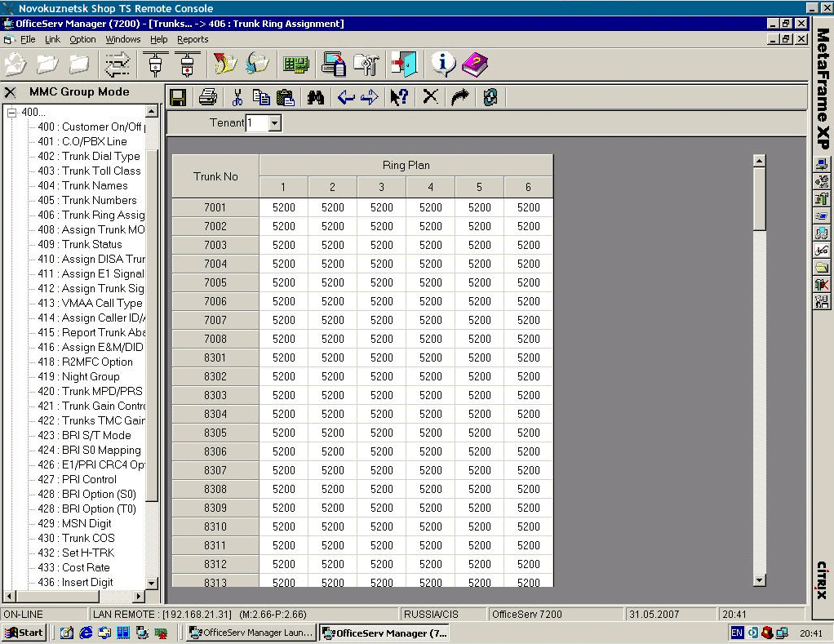Screen dimensions: 834x644
Task: Click the OfficeServ Manager (7... taskbar button
Action: pos(385,633)
